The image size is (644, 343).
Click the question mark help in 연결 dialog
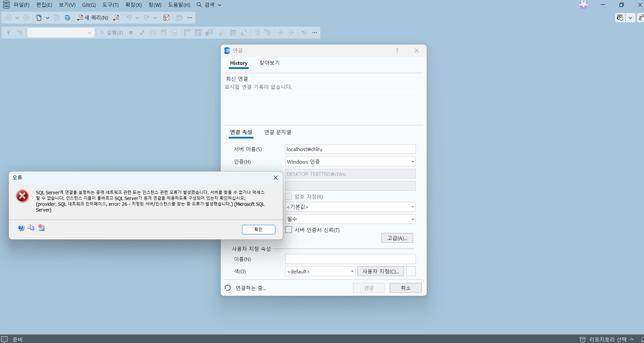pyautogui.click(x=397, y=51)
